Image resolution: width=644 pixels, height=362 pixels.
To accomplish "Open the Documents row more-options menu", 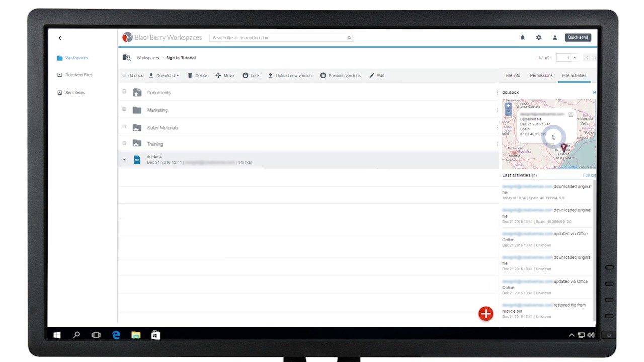I will pos(497,93).
